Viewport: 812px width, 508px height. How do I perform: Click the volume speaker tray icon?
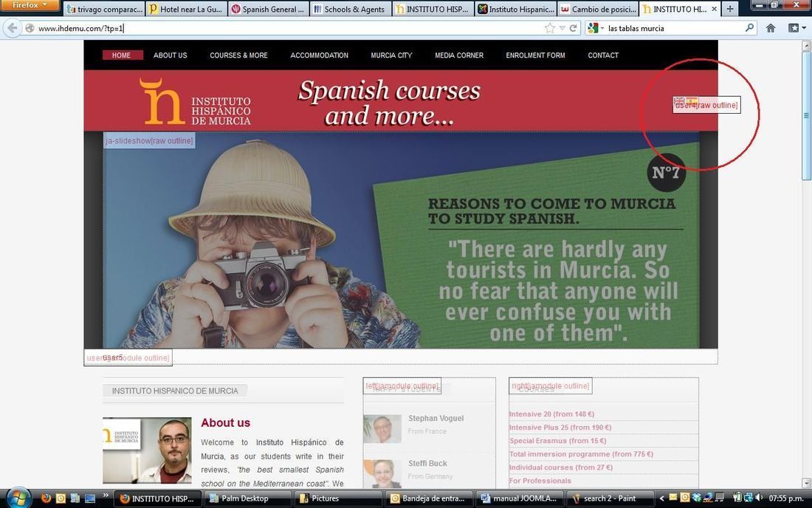(759, 498)
